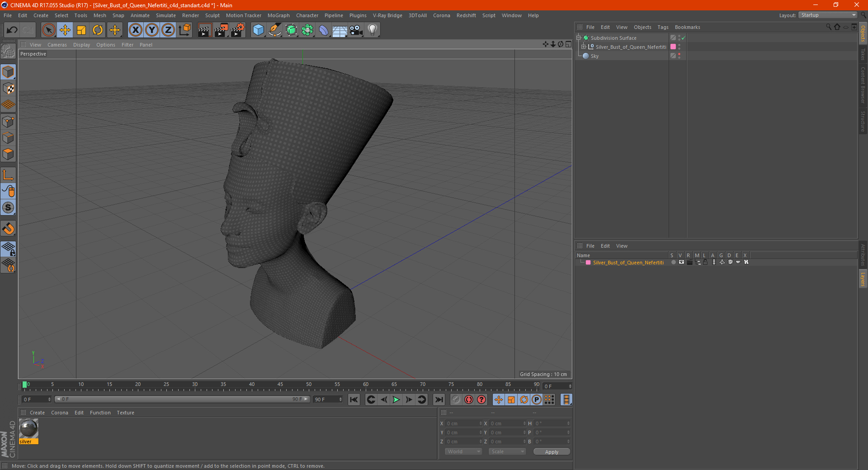Open the MoGraph menu
This screenshot has width=868, height=470.
click(x=278, y=15)
